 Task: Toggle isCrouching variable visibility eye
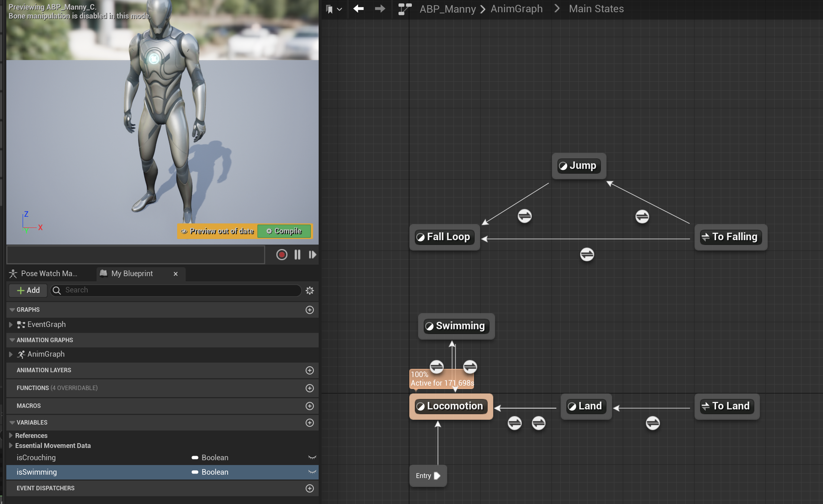tap(312, 458)
